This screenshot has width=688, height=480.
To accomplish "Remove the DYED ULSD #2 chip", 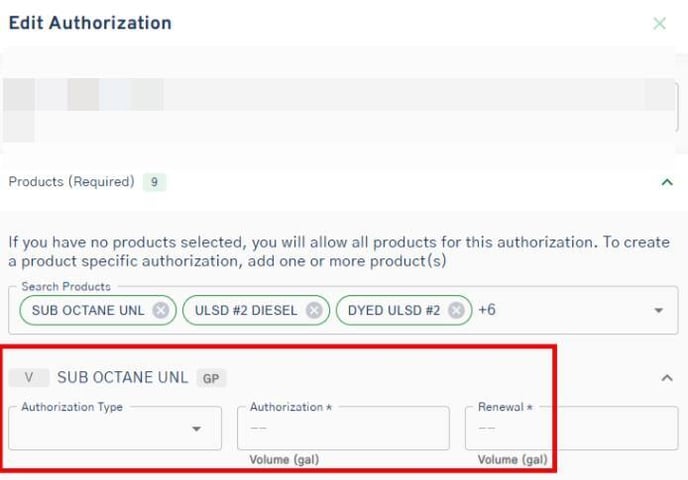I will [456, 311].
